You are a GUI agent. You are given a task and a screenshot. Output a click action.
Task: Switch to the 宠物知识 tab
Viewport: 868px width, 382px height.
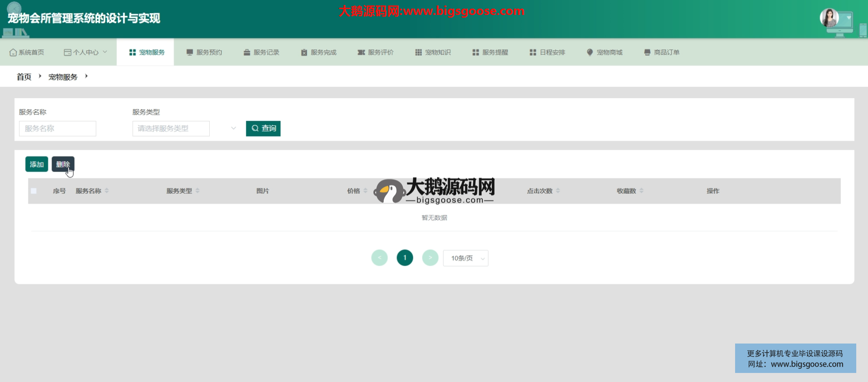tap(433, 53)
